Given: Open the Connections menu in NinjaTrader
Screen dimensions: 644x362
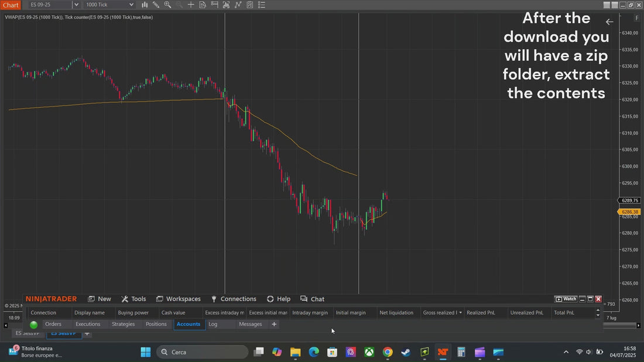Looking at the screenshot, I should click(x=234, y=299).
